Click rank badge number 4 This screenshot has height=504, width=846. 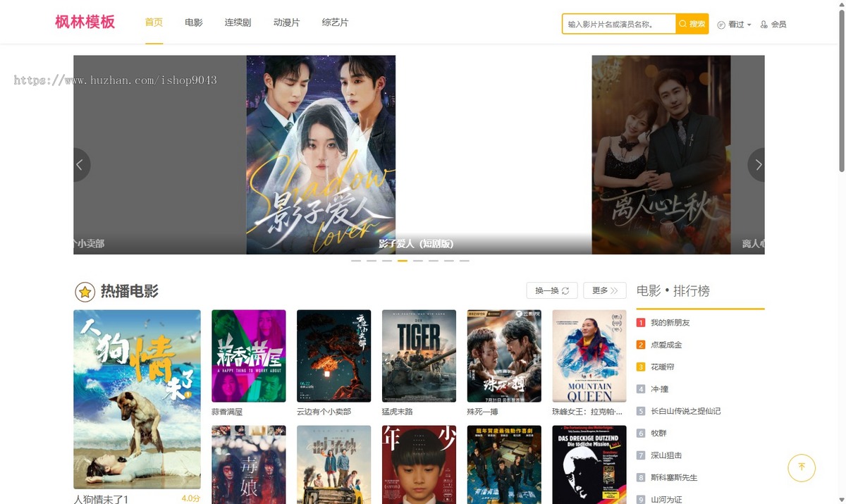pos(641,389)
